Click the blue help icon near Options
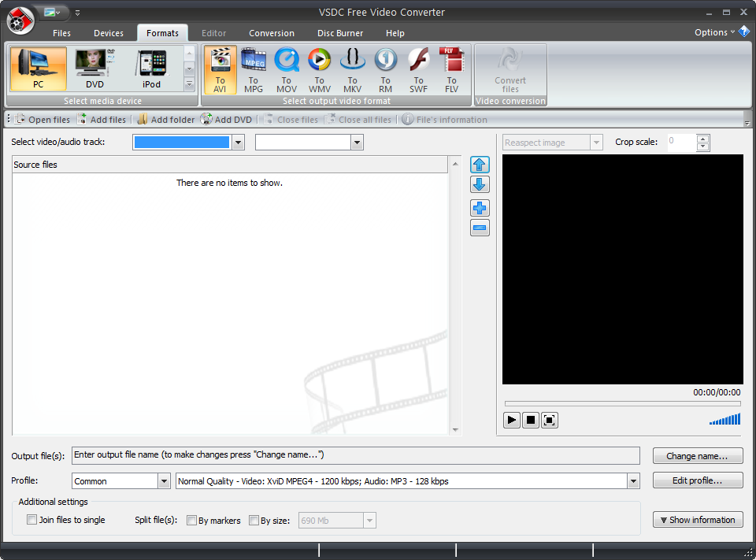 tap(744, 32)
